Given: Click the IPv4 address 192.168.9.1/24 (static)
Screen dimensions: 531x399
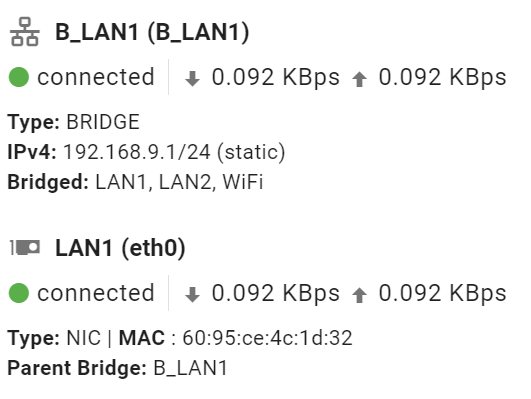Looking at the screenshot, I should pyautogui.click(x=174, y=152).
